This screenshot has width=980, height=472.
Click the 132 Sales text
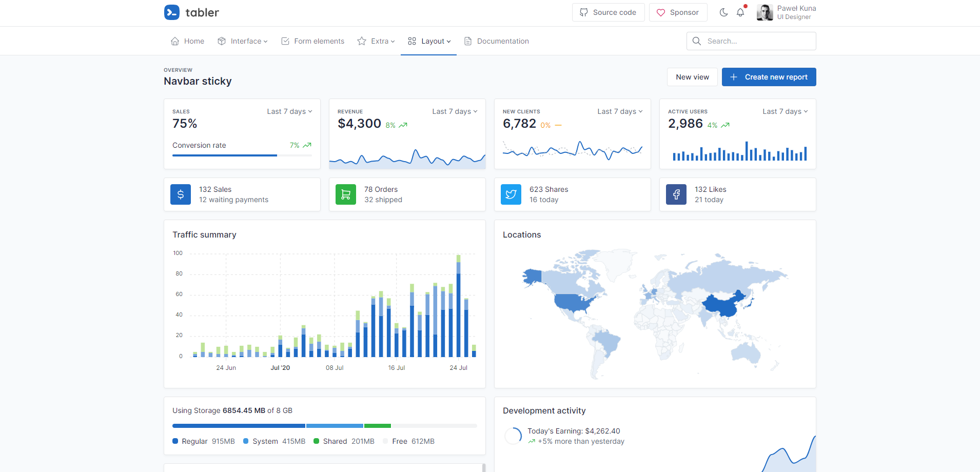pos(215,189)
